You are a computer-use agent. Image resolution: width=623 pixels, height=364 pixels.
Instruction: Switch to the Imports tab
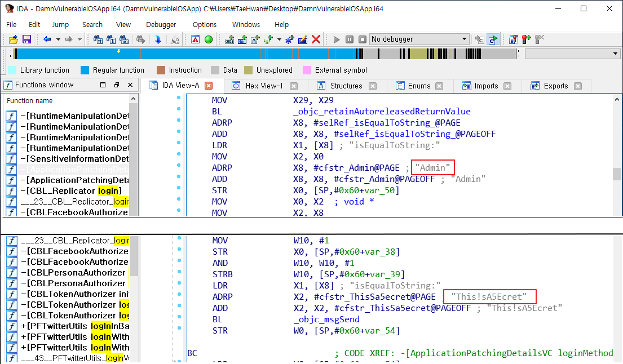coord(487,86)
